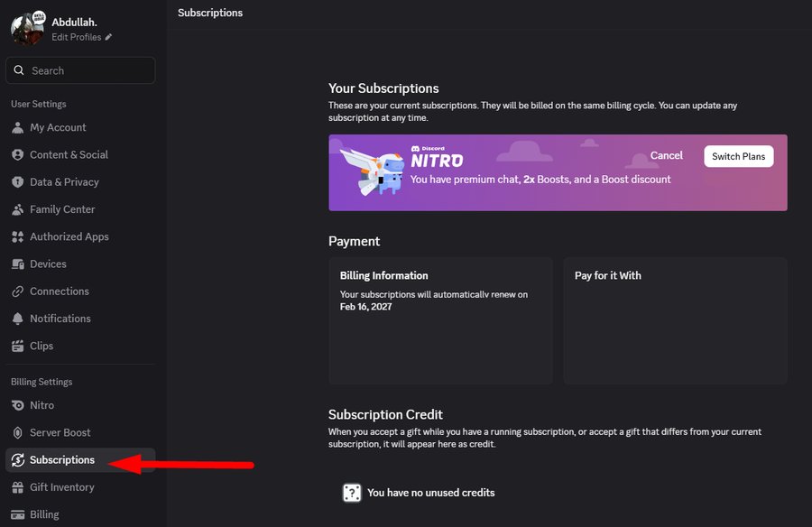Select the Clips clapperboard icon
Viewport: 812px width, 527px height.
click(x=18, y=346)
